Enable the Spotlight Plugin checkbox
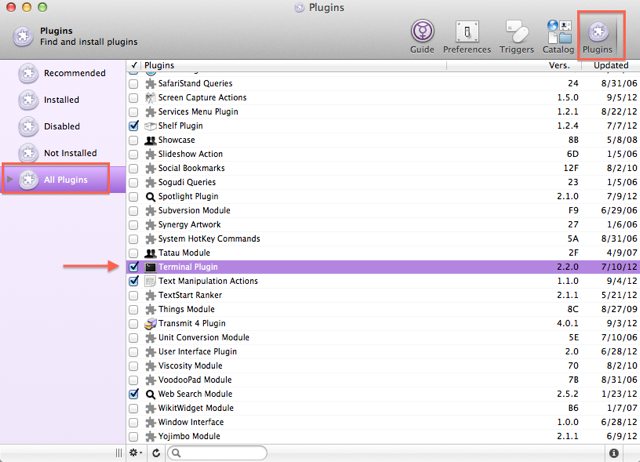Viewport: 640px width, 462px height. (x=133, y=197)
